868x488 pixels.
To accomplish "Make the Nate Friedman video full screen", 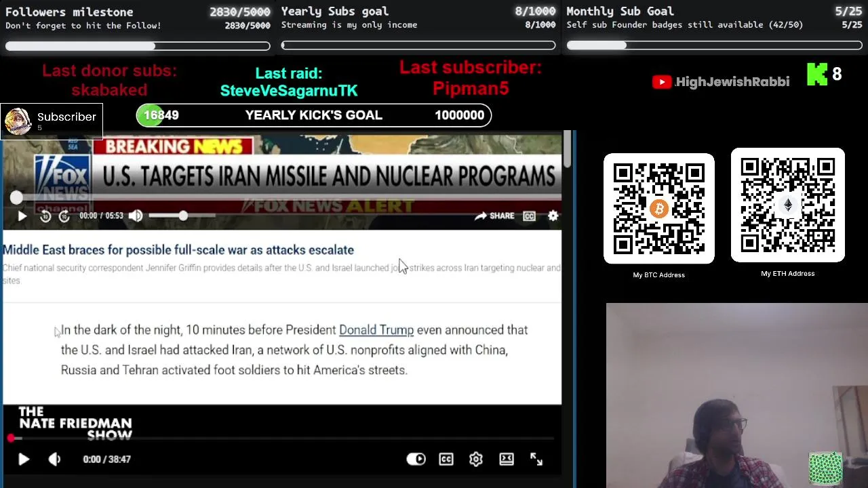I will click(536, 459).
